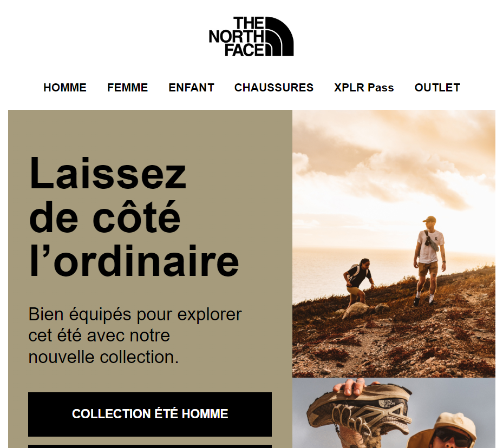Click the sea horizon in the hiking photo
503x448 pixels.
(353, 253)
